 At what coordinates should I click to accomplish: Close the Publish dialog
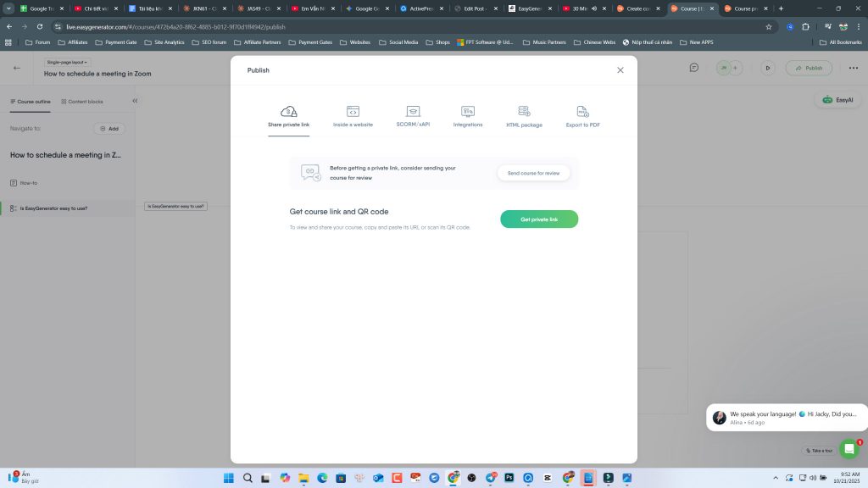[x=620, y=70]
